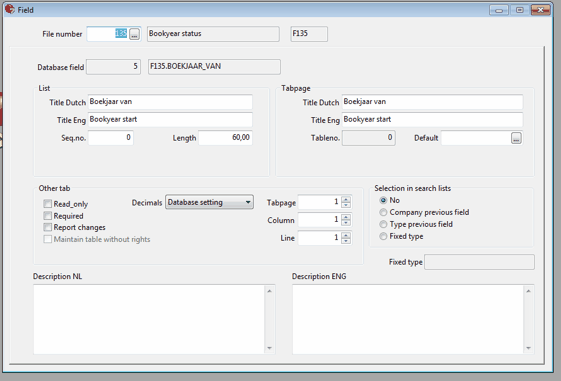Select the No radio option

(x=383, y=200)
